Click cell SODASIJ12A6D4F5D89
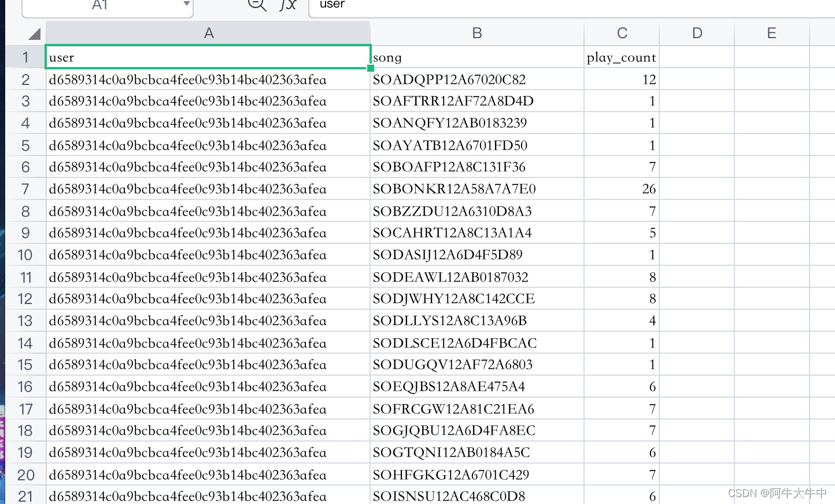The image size is (835, 504). pyautogui.click(x=477, y=255)
